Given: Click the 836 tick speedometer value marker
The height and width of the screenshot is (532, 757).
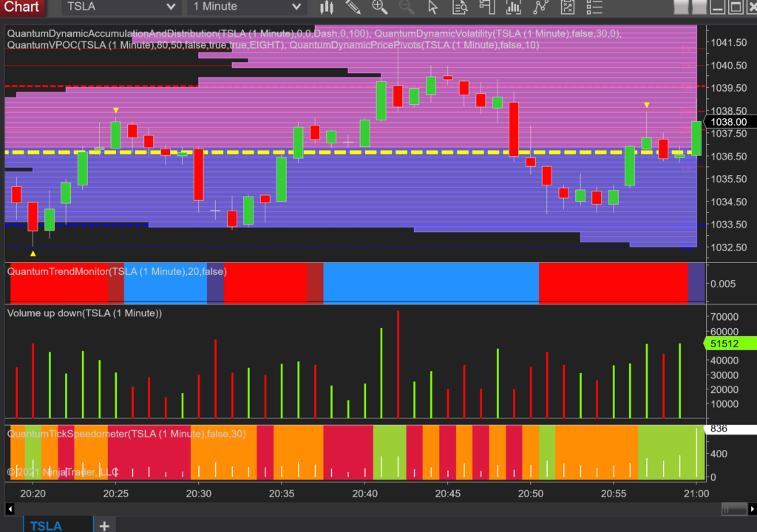Looking at the screenshot, I should tap(730, 429).
